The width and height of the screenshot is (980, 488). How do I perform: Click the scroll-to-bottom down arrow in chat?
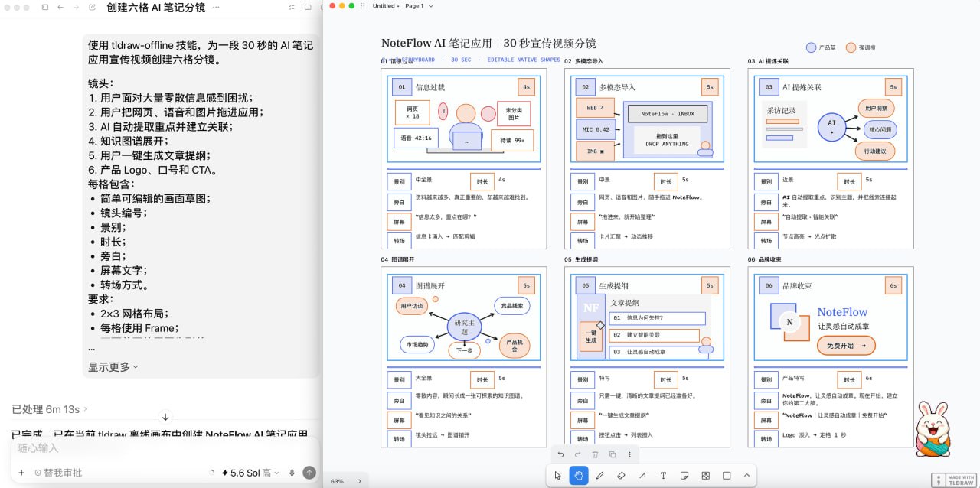click(x=165, y=417)
